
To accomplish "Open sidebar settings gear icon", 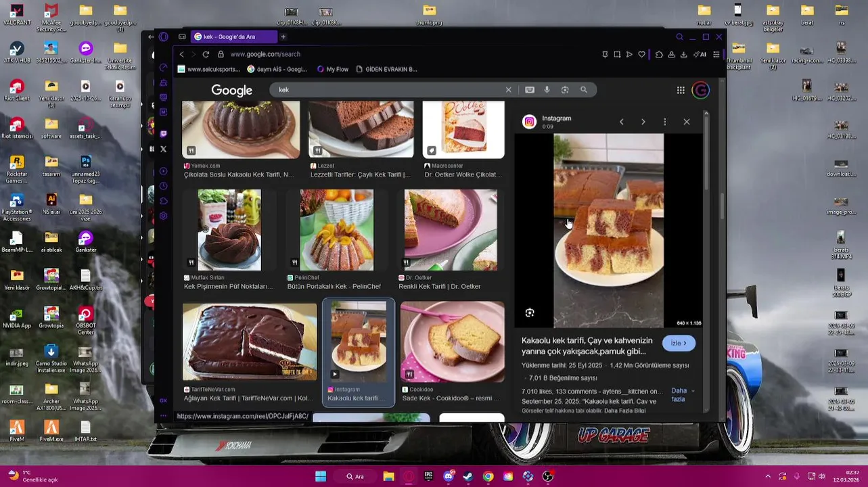I will click(163, 216).
